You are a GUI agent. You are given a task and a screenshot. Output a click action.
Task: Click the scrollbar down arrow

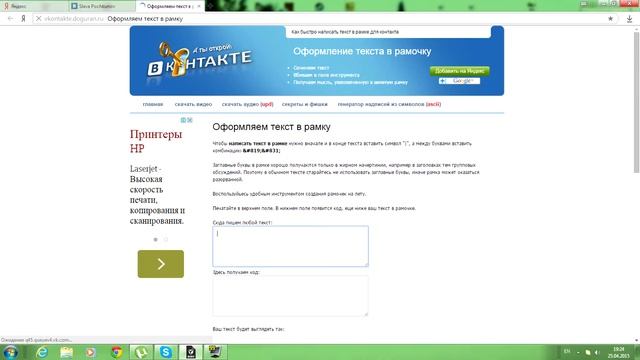point(636,340)
